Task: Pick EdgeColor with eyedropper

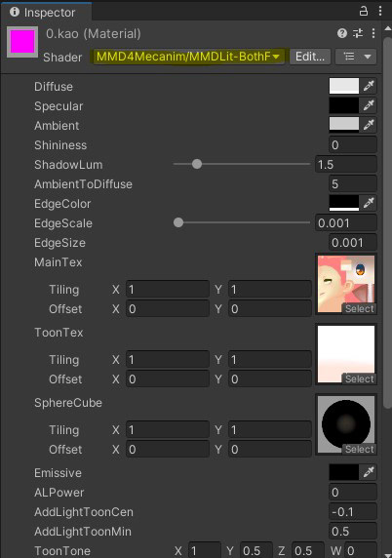Action: pos(369,203)
